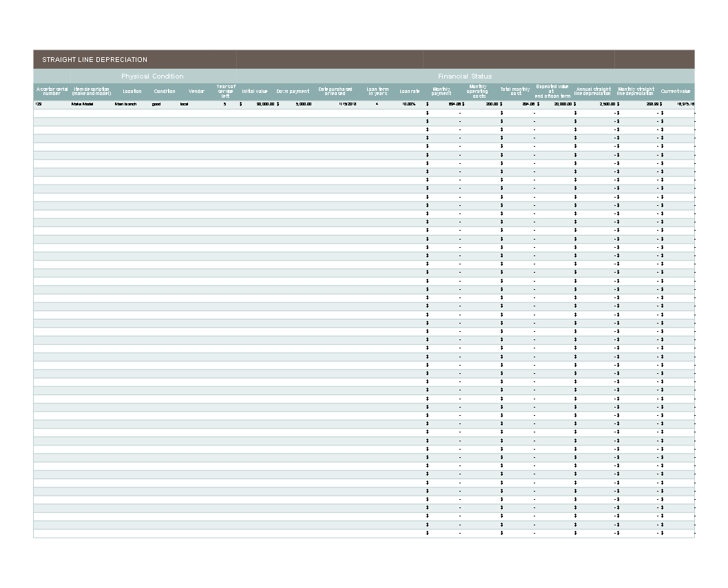The width and height of the screenshot is (728, 588).
Task: Select the 'good' condition cell
Action: pyautogui.click(x=156, y=104)
